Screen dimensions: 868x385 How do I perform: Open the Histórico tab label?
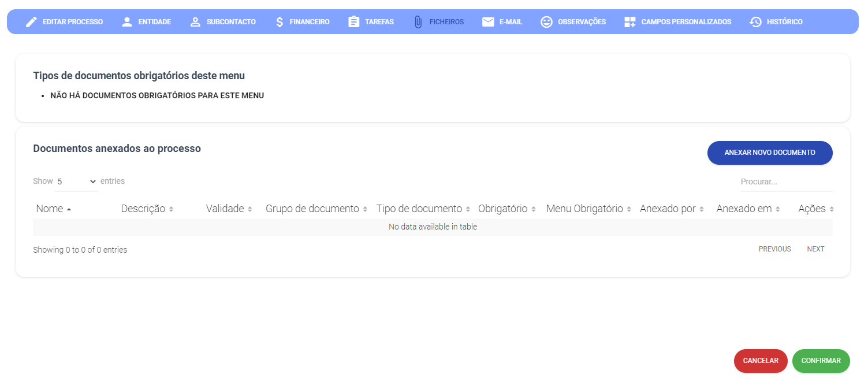pyautogui.click(x=784, y=22)
